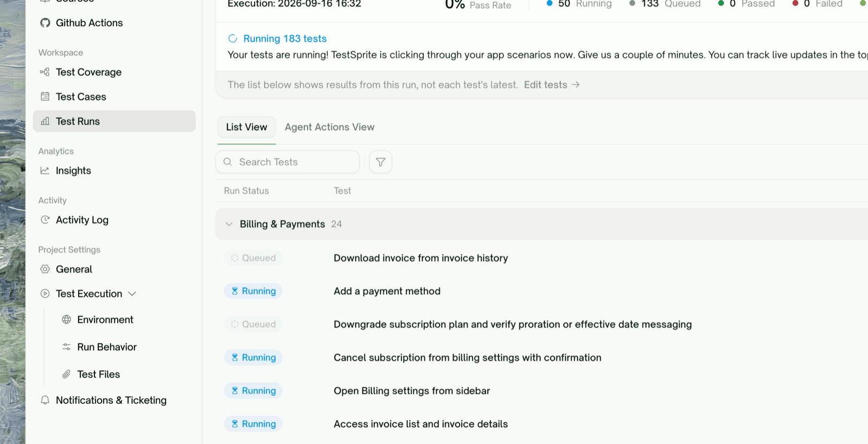This screenshot has width=868, height=444.
Task: Open the filter funnel button
Action: [381, 162]
